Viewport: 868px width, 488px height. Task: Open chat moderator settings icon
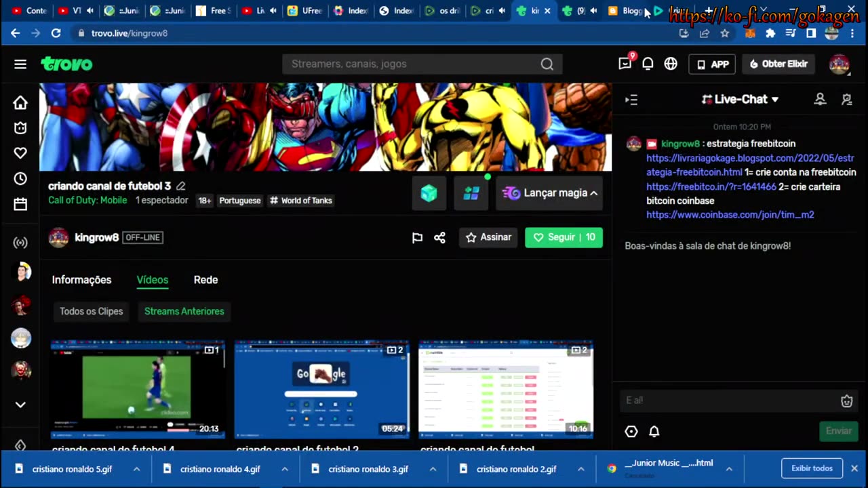(x=846, y=100)
